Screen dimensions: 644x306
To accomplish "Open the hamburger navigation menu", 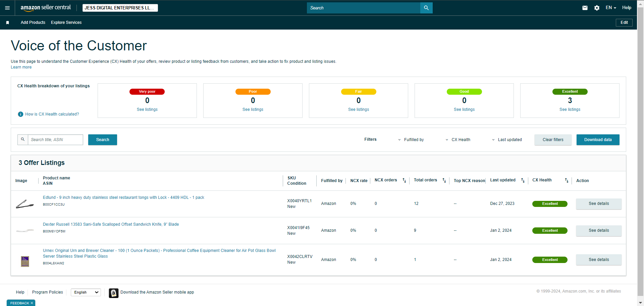I will [x=7, y=8].
